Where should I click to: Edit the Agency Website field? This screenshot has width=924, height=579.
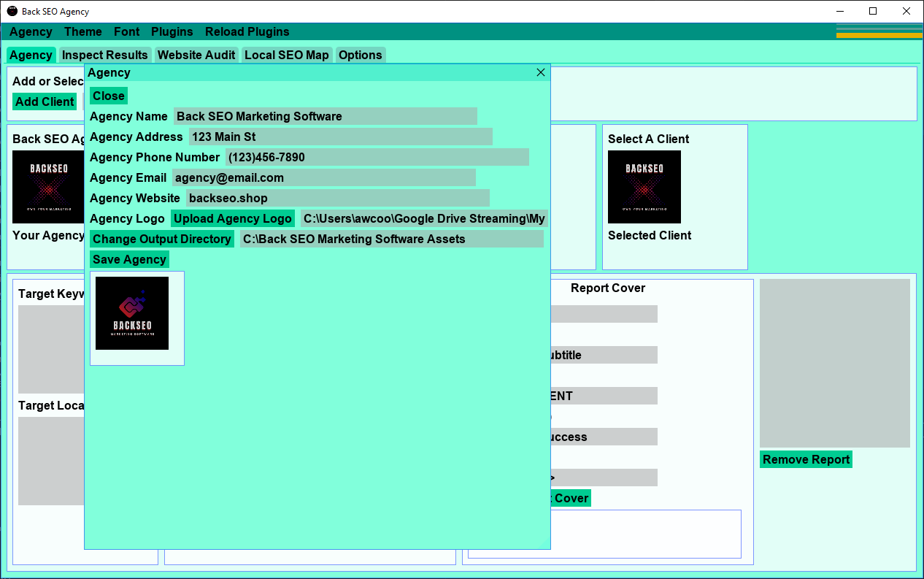pyautogui.click(x=338, y=198)
